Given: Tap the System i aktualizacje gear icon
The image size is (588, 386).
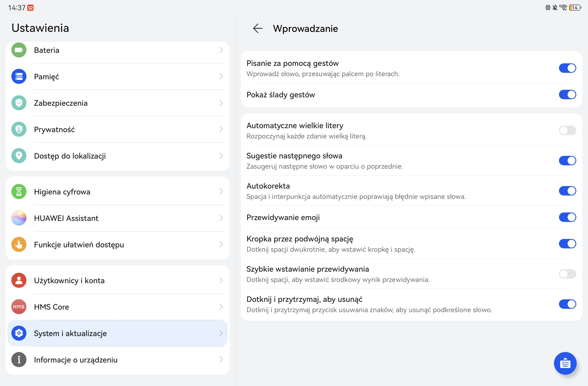Looking at the screenshot, I should coord(19,333).
